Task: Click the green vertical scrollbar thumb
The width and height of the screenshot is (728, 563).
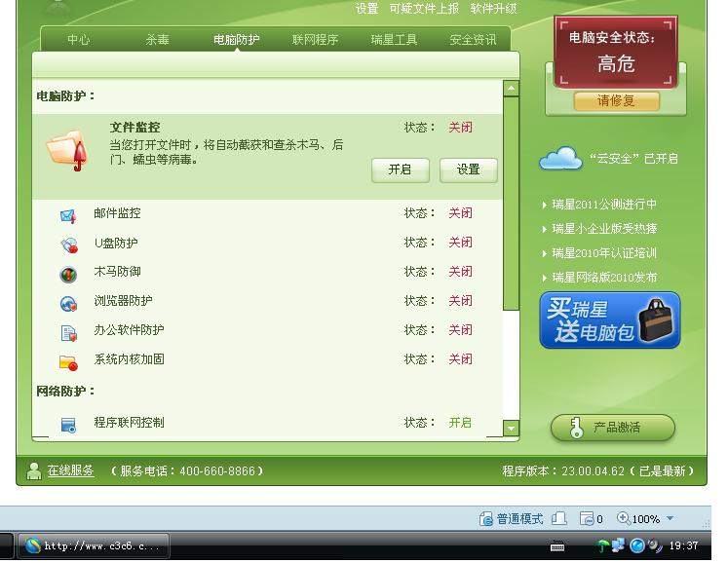Action: click(512, 203)
